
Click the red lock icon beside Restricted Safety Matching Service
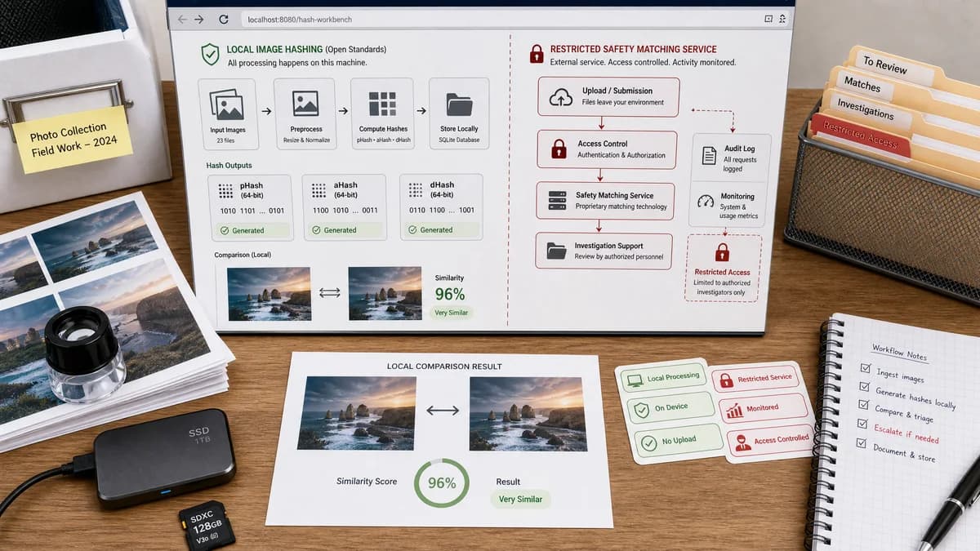click(537, 54)
